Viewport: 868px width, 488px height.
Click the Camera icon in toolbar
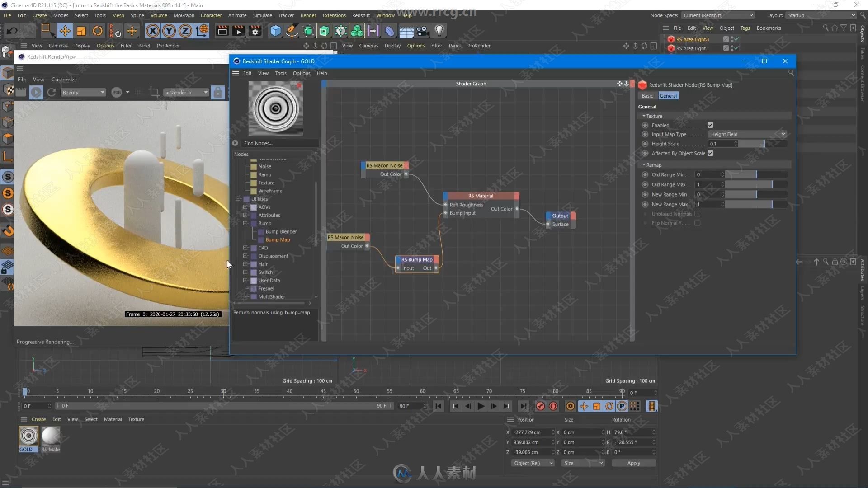pyautogui.click(x=422, y=31)
